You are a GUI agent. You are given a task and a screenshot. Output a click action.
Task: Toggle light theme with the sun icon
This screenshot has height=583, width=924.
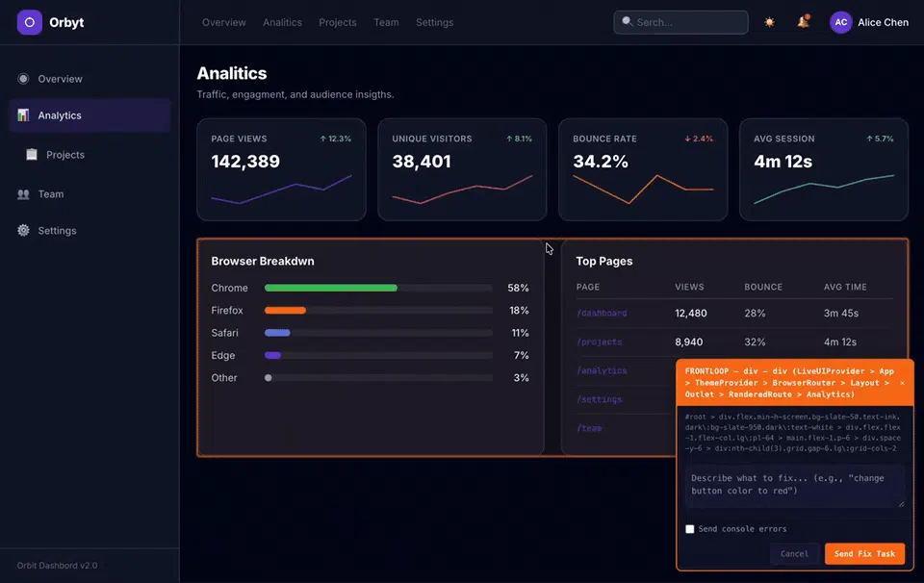(x=769, y=22)
